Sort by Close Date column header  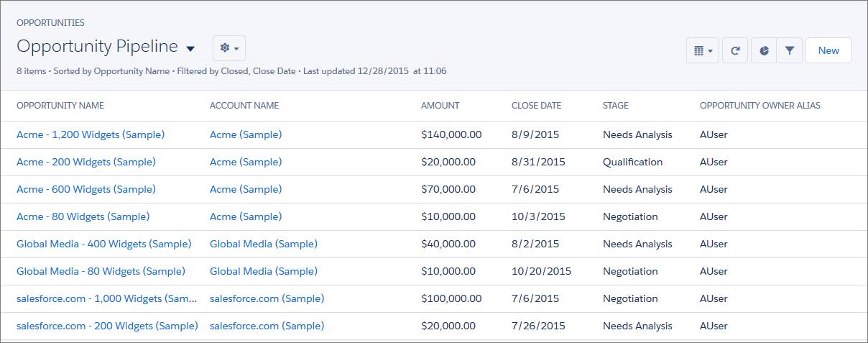pos(536,105)
